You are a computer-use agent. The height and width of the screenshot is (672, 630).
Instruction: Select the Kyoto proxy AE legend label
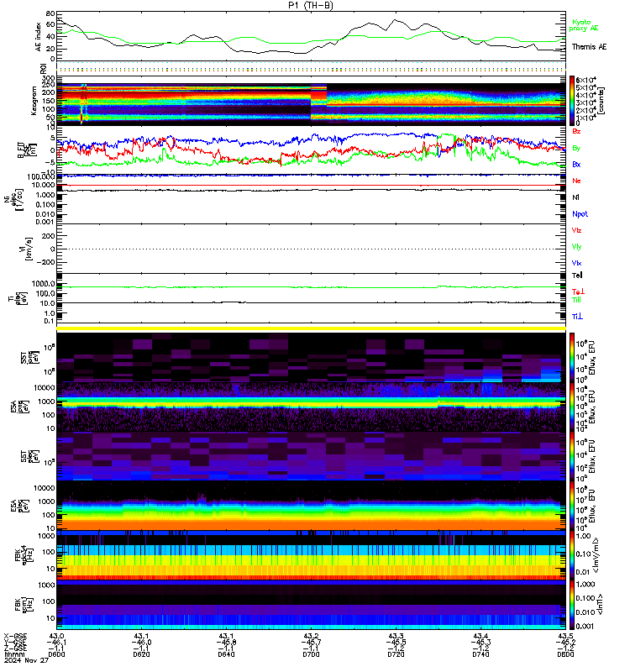click(x=583, y=25)
